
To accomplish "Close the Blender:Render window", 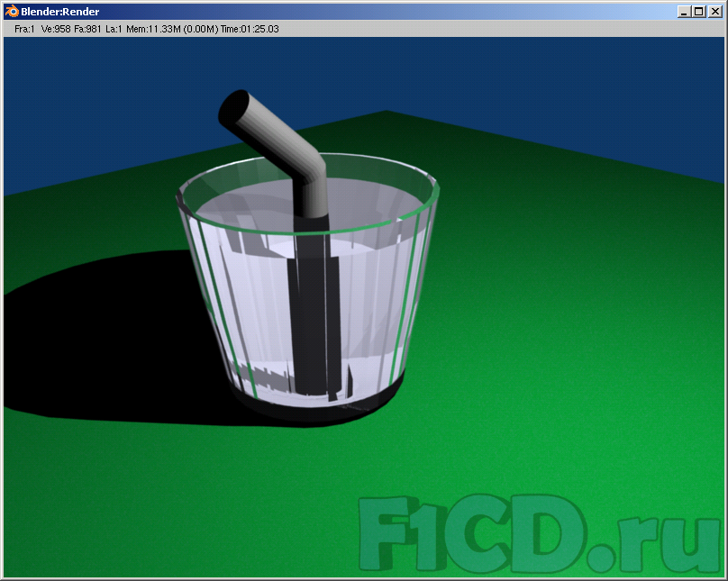I will [x=715, y=12].
